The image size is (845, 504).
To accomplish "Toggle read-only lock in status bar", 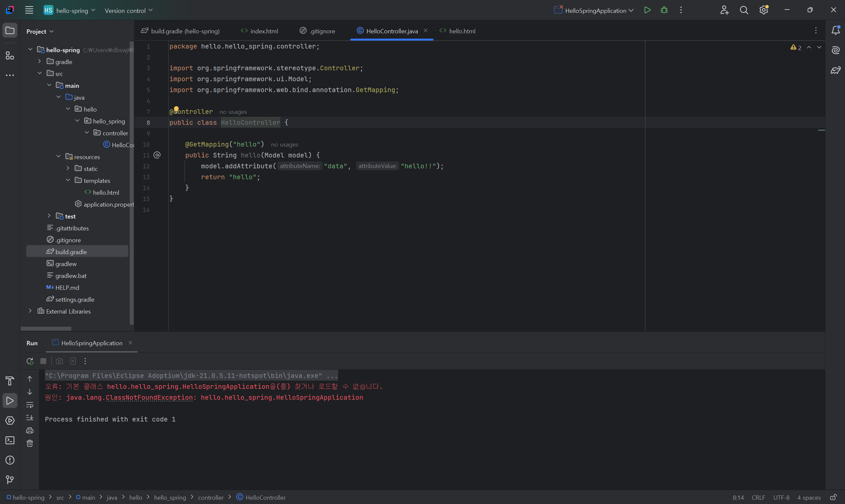I will click(833, 497).
